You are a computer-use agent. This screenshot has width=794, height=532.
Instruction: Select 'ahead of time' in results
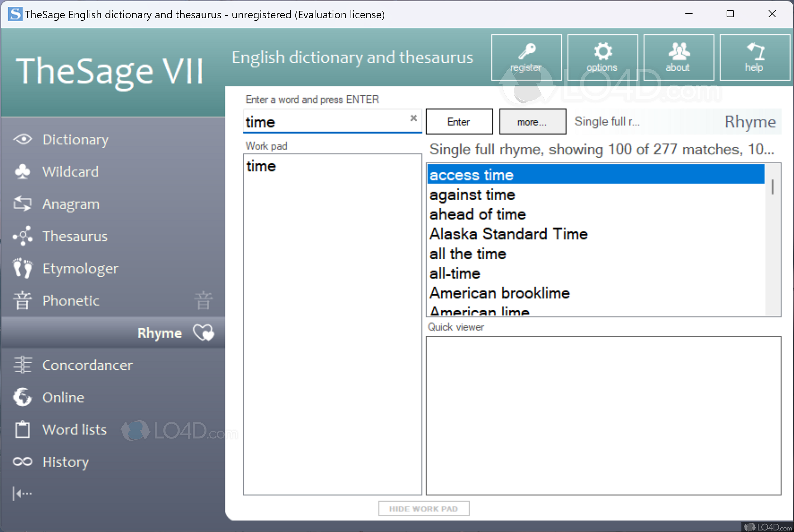coord(595,214)
